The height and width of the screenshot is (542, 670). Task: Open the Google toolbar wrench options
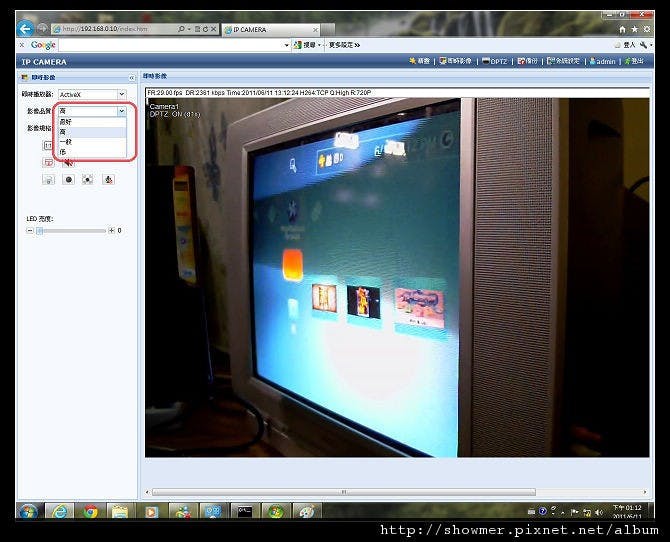(644, 45)
